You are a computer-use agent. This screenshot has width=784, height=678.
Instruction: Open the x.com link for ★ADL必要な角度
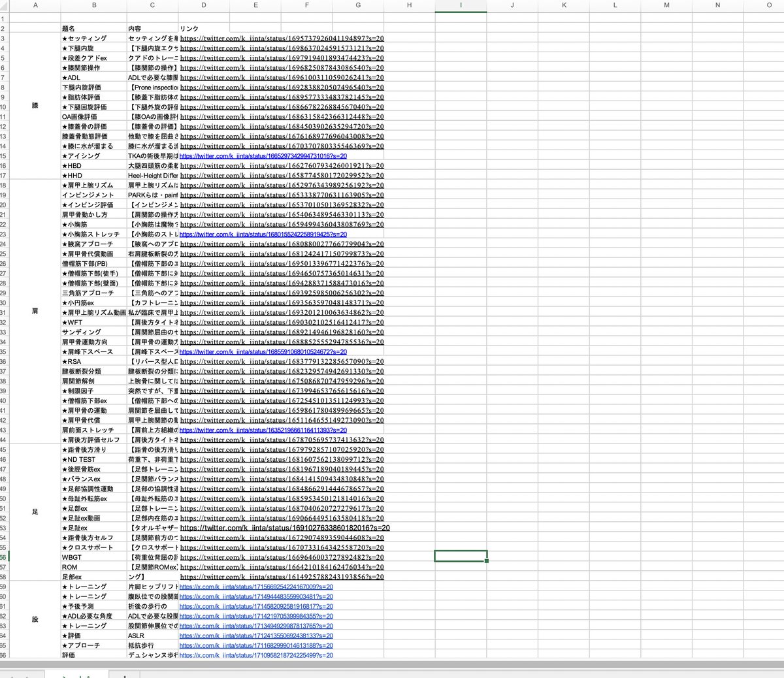pyautogui.click(x=256, y=616)
